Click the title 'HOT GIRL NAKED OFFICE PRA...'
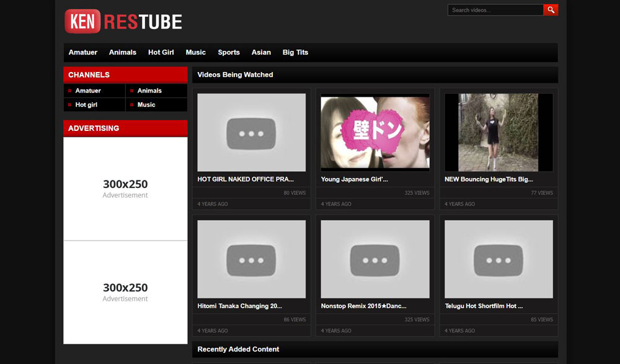The height and width of the screenshot is (364, 620). pos(246,179)
